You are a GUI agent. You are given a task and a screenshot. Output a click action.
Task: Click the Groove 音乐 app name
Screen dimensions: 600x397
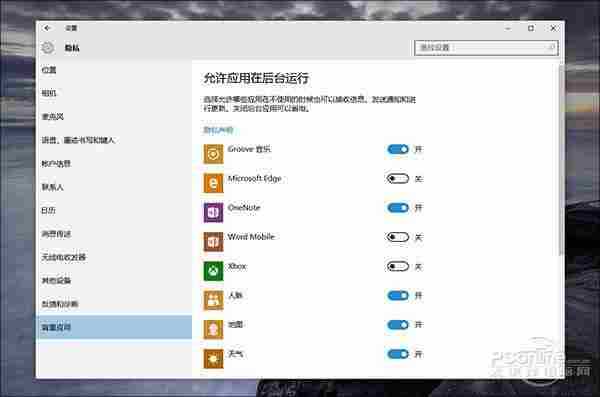(x=249, y=149)
